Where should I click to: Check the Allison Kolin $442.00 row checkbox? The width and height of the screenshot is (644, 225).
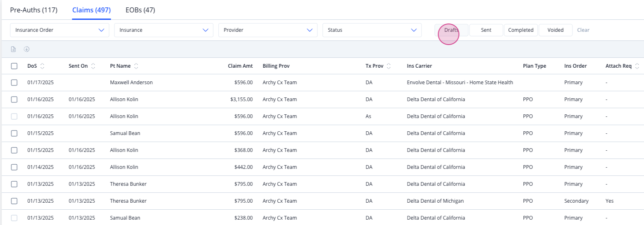coord(14,167)
